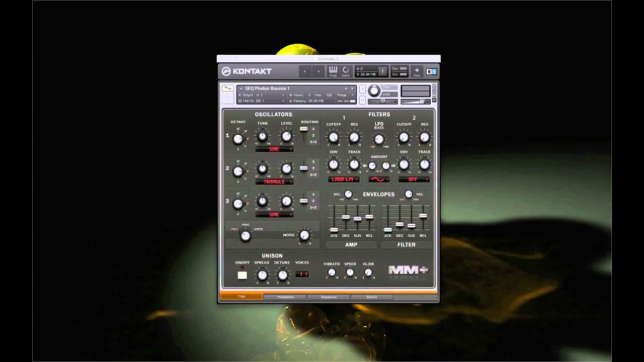This screenshot has width=644, height=362.
Task: Open oscillator 2 TRIANGLE waveform dropdown
Action: click(274, 182)
